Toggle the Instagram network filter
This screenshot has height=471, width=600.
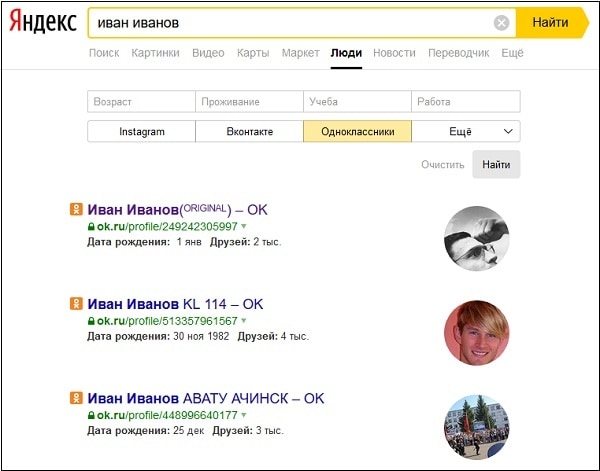coord(141,131)
